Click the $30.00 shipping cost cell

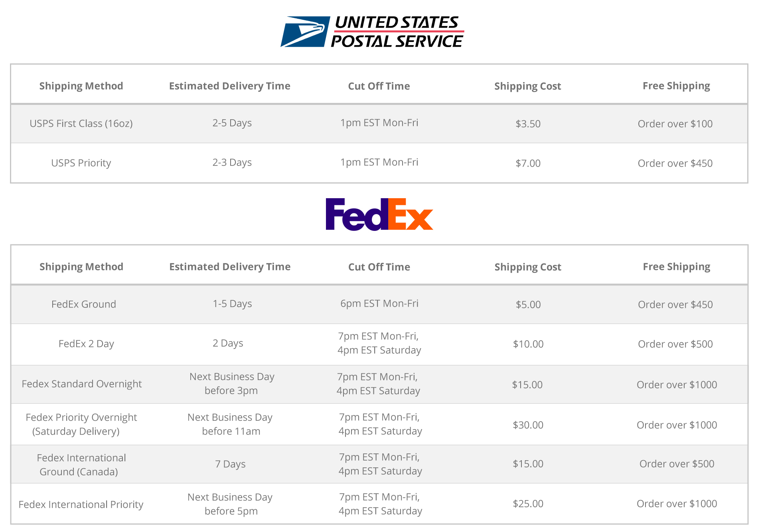(528, 425)
